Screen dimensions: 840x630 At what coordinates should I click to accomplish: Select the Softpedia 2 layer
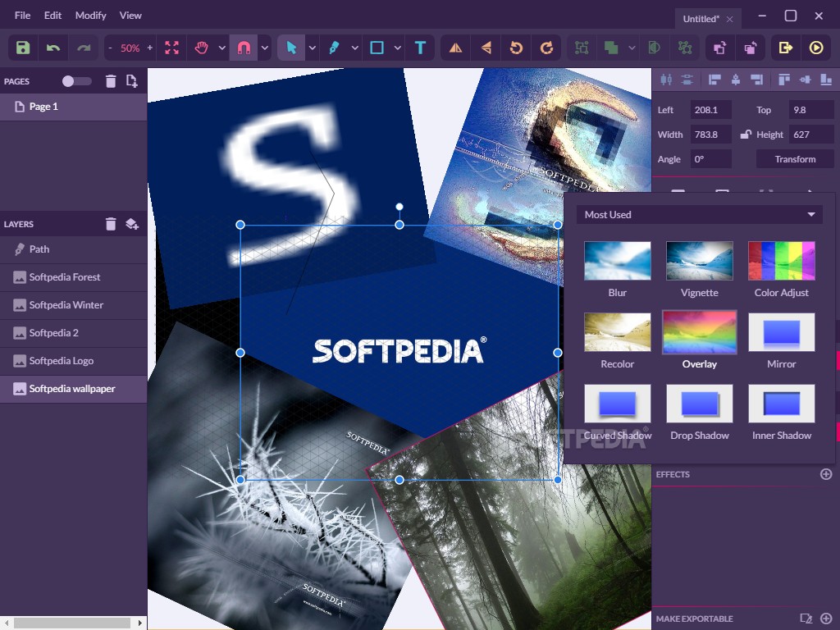pos(73,333)
